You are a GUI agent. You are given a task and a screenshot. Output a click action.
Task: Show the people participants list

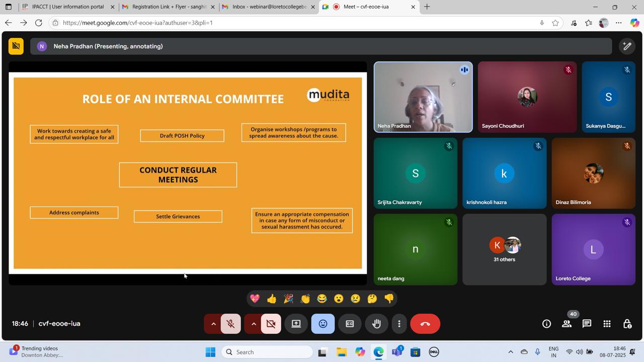coord(567,324)
